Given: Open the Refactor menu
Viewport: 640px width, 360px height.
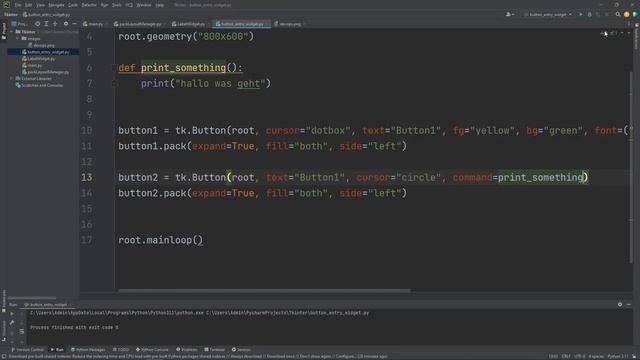Looking at the screenshot, I should (89, 5).
